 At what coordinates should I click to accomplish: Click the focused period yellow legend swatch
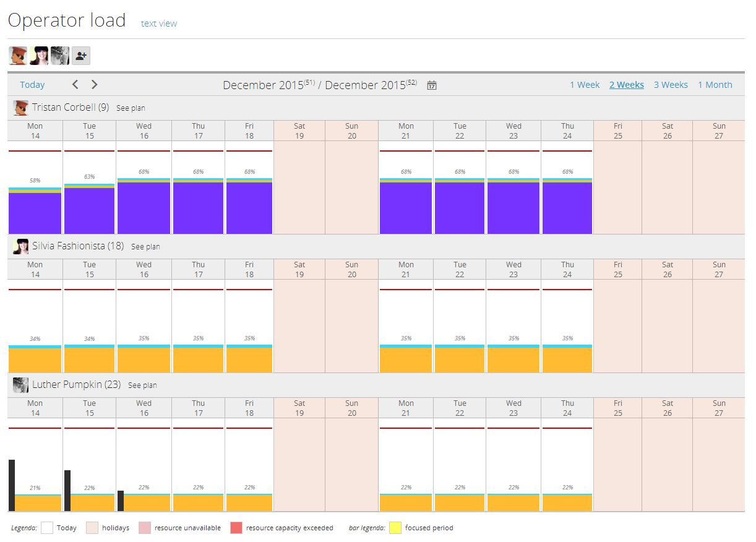click(397, 528)
